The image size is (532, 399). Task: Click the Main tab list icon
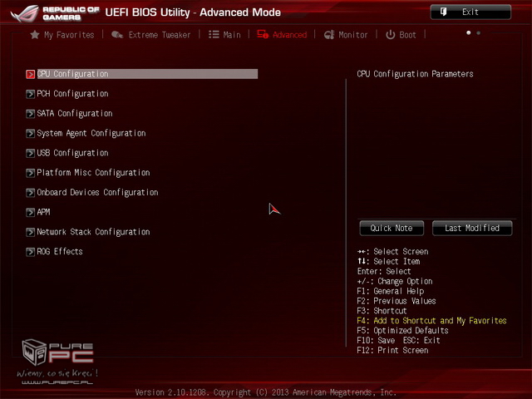tap(214, 35)
